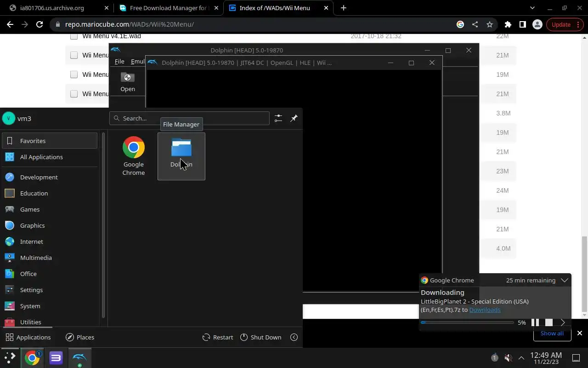588x368 pixels.
Task: Click the vm3 user avatar
Action: pyautogui.click(x=9, y=118)
